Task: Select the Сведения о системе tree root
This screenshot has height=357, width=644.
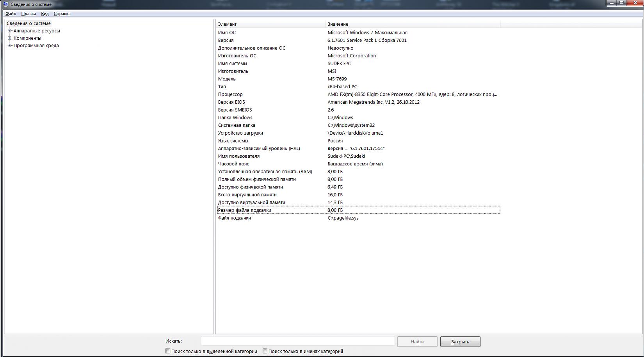Action: (x=28, y=23)
